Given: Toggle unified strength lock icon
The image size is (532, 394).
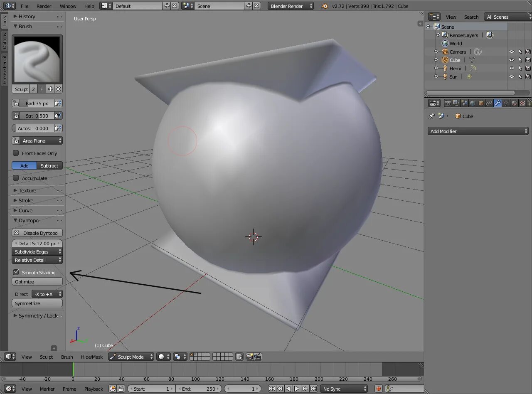Looking at the screenshot, I should click(x=16, y=116).
